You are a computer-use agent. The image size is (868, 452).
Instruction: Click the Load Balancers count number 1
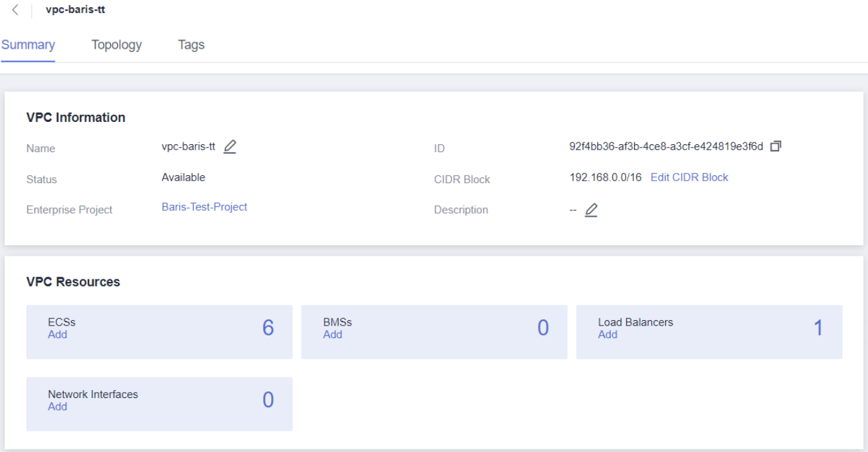(x=818, y=328)
